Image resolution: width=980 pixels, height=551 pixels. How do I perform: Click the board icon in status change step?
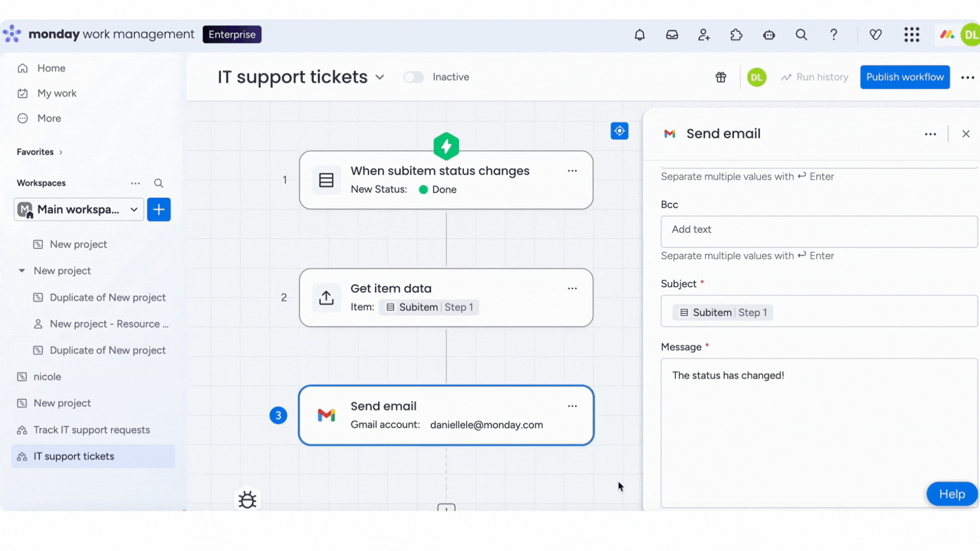[x=326, y=180]
